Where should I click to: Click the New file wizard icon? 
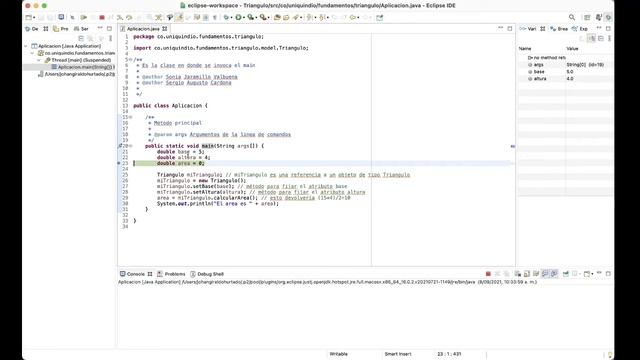click(29, 18)
